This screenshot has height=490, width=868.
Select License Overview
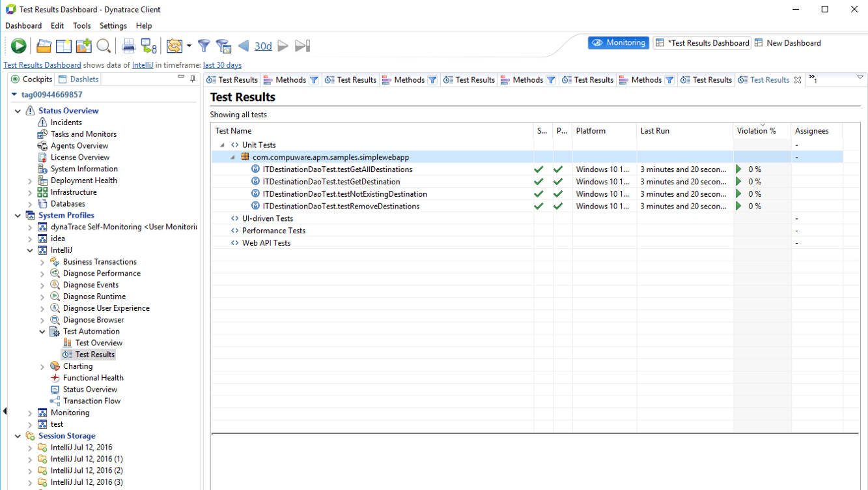tap(80, 158)
